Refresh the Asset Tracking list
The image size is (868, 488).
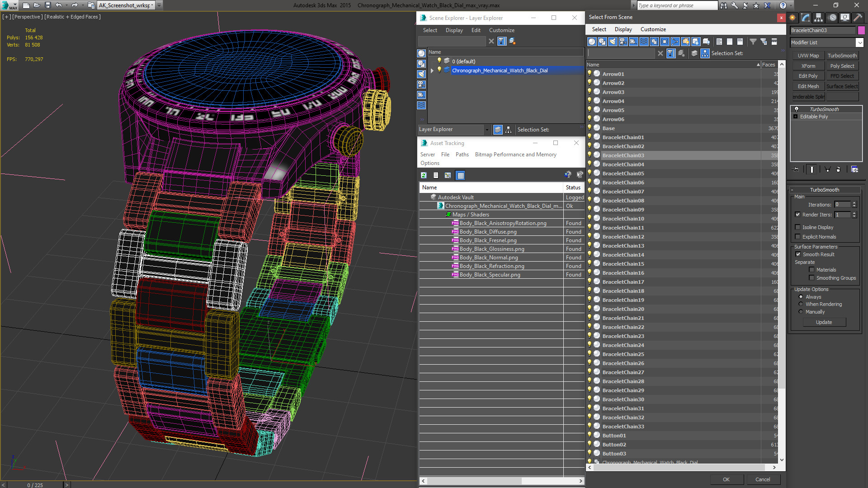click(x=424, y=175)
